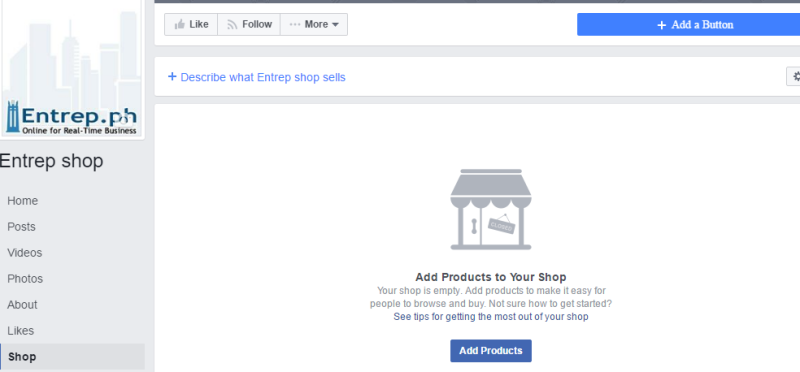Click the Entrep.ph profile picture

(71, 67)
